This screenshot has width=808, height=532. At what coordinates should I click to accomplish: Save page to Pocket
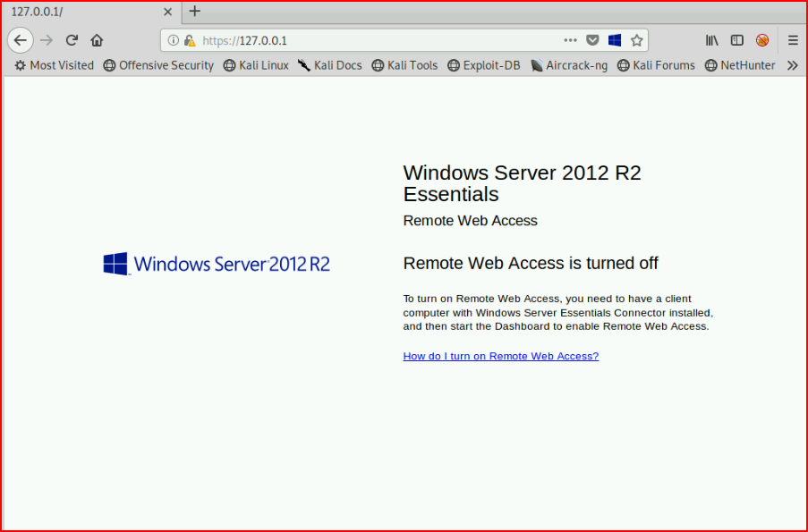point(592,40)
